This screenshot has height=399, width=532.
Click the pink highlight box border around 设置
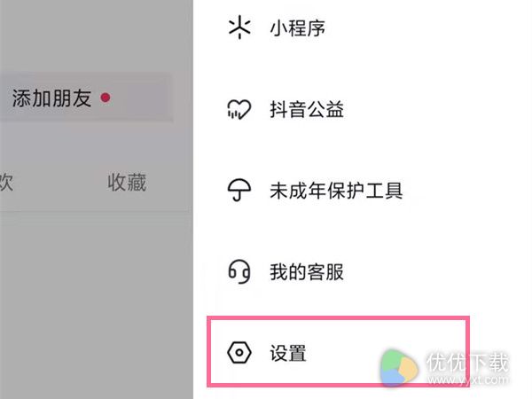pyautogui.click(x=339, y=318)
